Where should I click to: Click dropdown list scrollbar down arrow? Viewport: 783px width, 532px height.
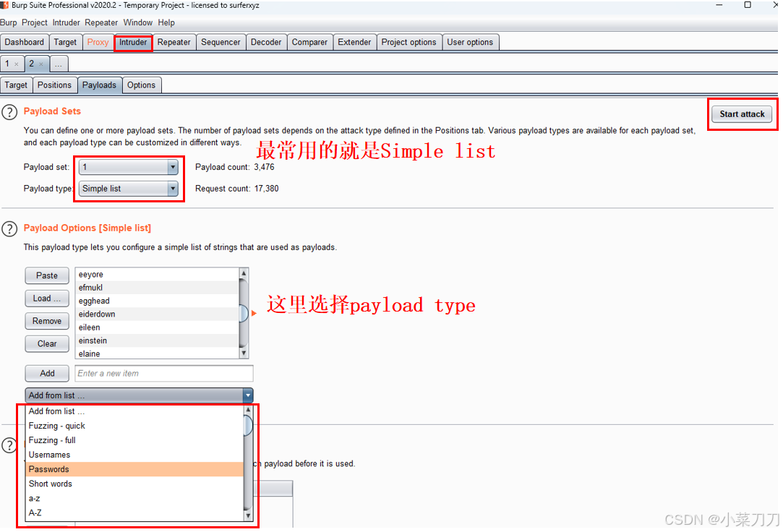pos(248,515)
